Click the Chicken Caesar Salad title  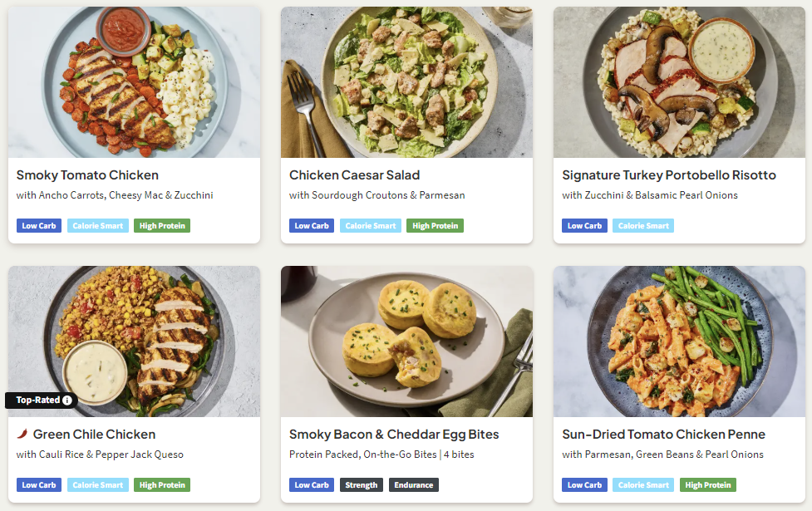coord(354,175)
